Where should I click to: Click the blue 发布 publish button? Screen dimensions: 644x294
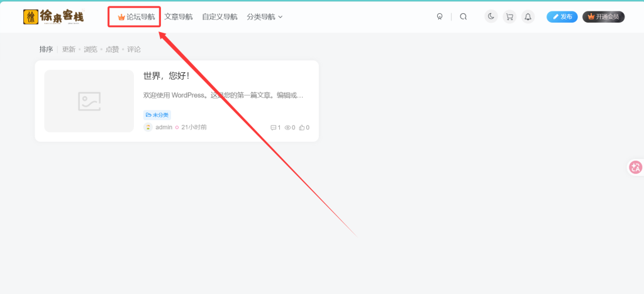pos(562,17)
